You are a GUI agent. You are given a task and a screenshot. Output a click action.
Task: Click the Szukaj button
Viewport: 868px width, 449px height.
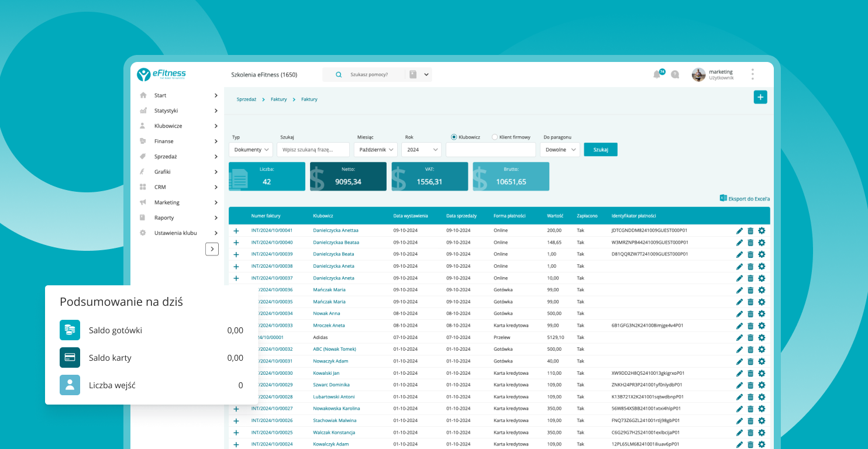(x=601, y=150)
